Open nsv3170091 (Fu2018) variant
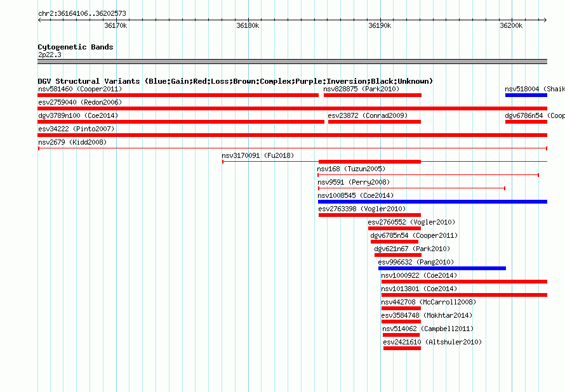This screenshot has height=392, width=565. click(258, 155)
